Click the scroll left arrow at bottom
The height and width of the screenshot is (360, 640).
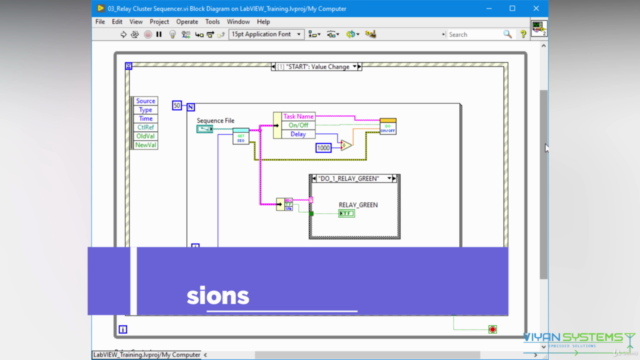pyautogui.click(x=205, y=355)
